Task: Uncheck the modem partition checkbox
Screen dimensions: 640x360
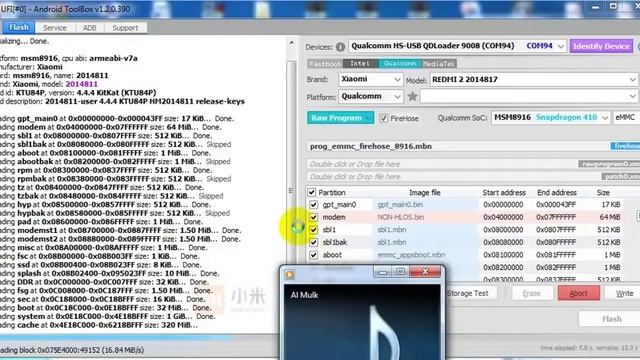Action: 313,217
